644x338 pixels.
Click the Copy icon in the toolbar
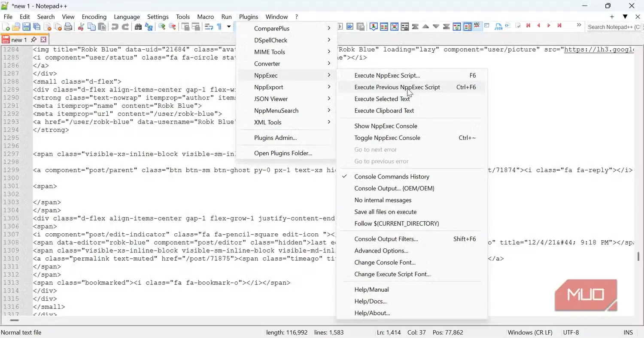point(91,27)
